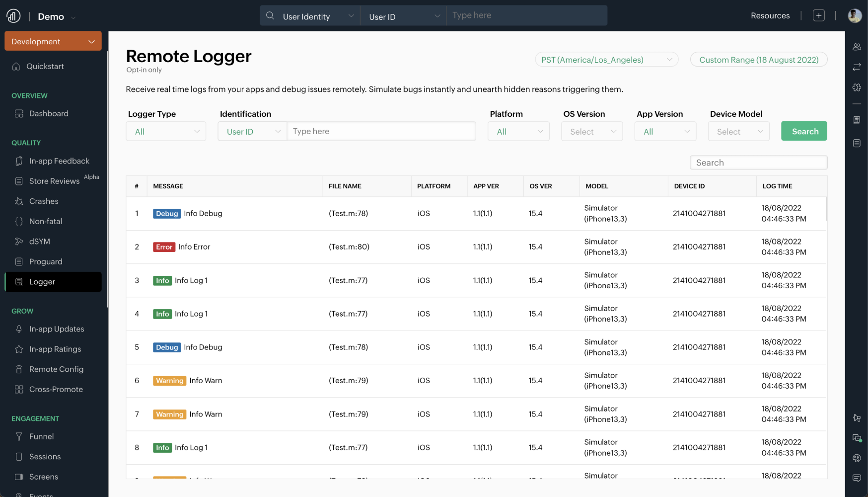868x497 pixels.
Task: Expand the Development environment dropdown
Action: pyautogui.click(x=53, y=41)
